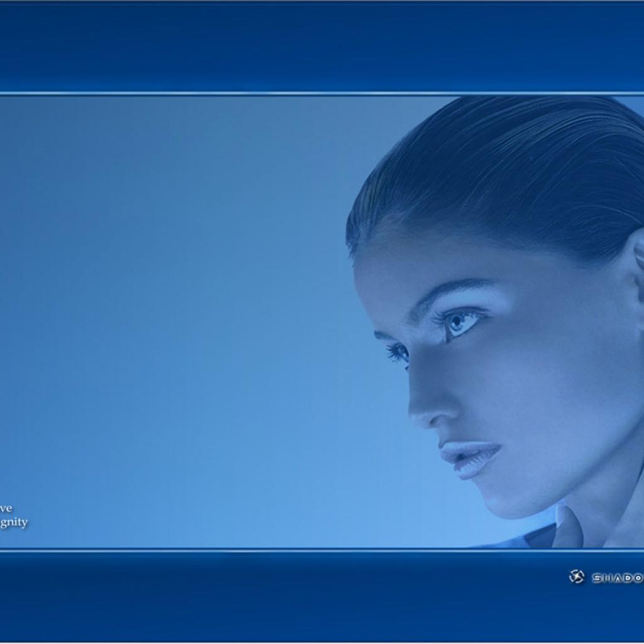The width and height of the screenshot is (644, 644).
Task: Click the SHADO brand text
Action: click(x=617, y=578)
